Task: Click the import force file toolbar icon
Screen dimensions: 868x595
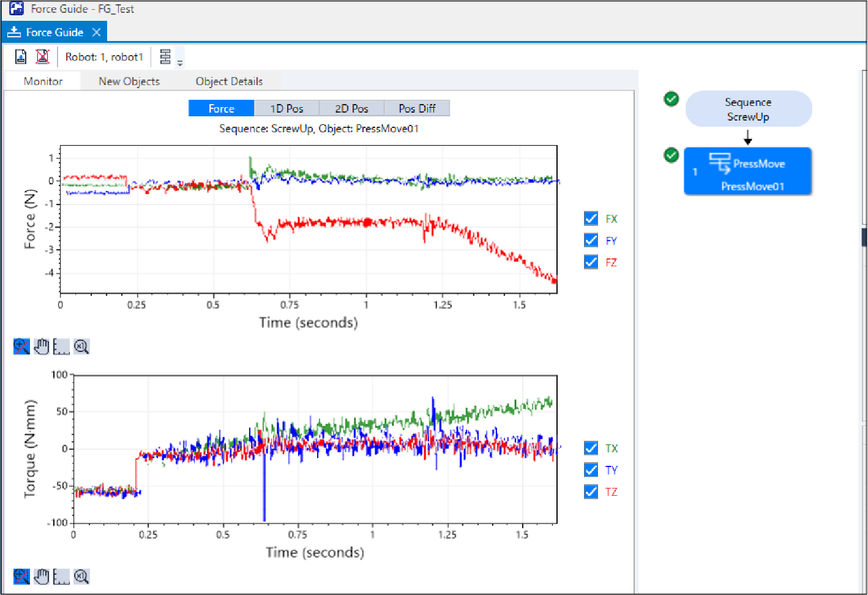Action: (x=21, y=57)
